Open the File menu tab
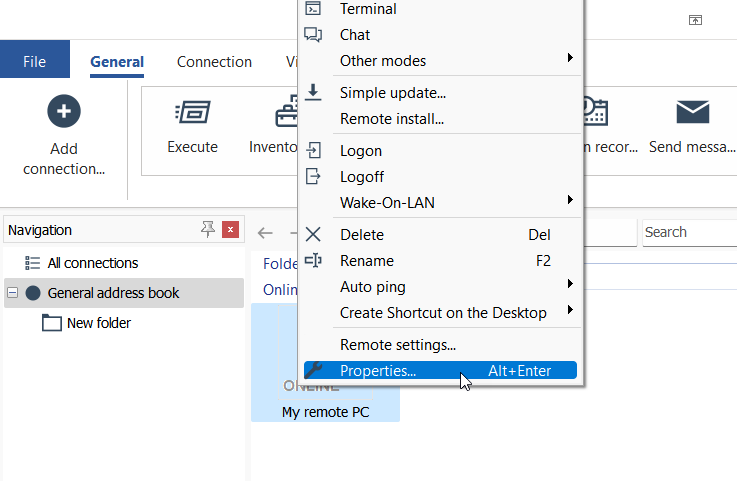737x481 pixels. pos(35,61)
